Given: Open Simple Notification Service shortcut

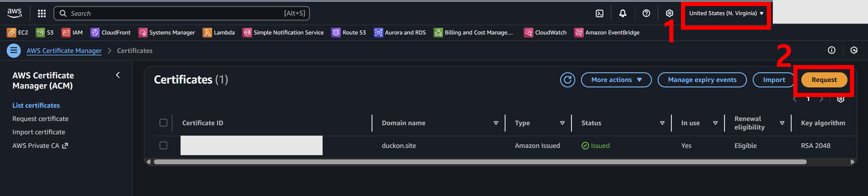Looking at the screenshot, I should click(283, 33).
